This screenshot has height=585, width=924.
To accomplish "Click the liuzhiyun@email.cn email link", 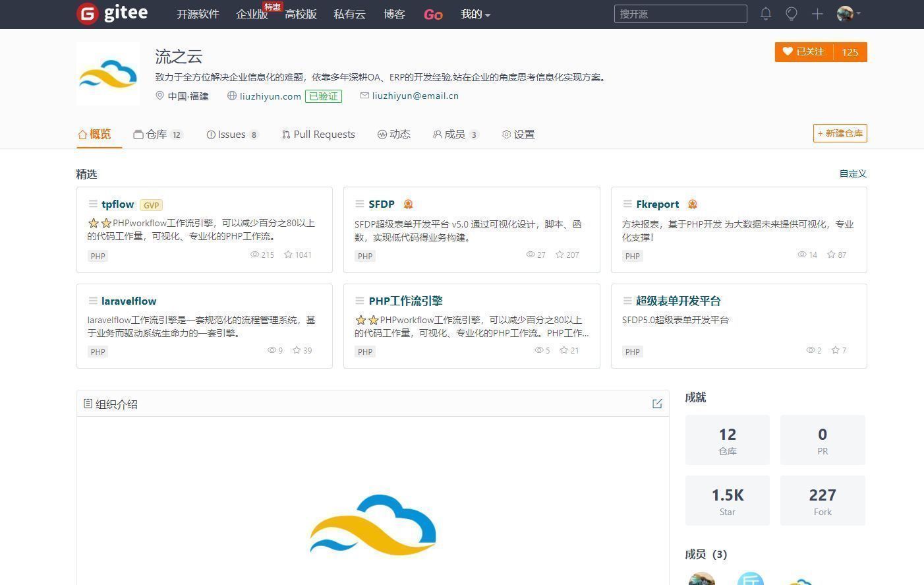I will pyautogui.click(x=415, y=96).
